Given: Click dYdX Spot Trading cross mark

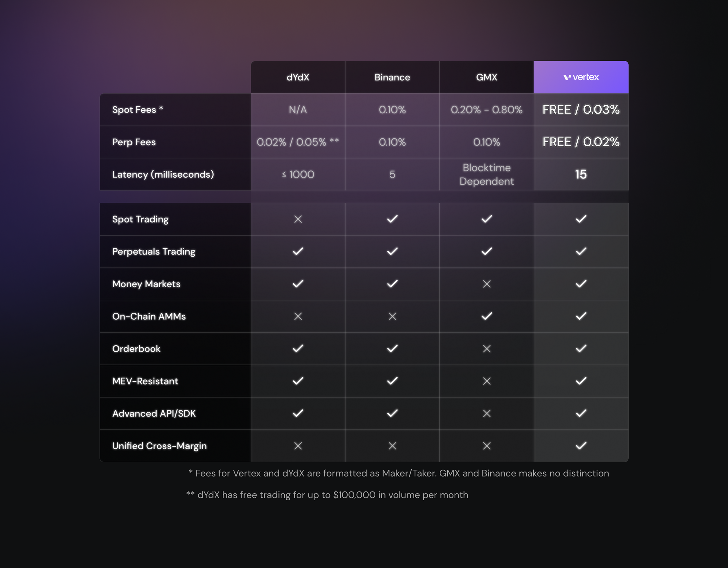Looking at the screenshot, I should pyautogui.click(x=298, y=219).
